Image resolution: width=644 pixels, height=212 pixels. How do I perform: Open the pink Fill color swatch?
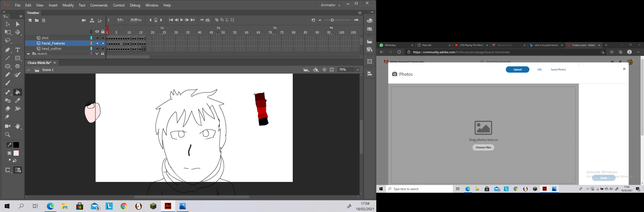point(16,153)
